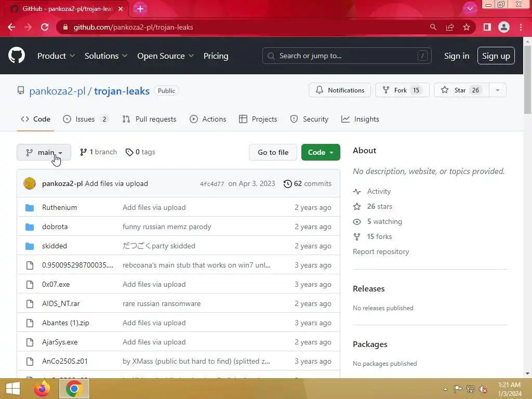Click the file icon beside AIDS_NT.rar

click(30, 303)
